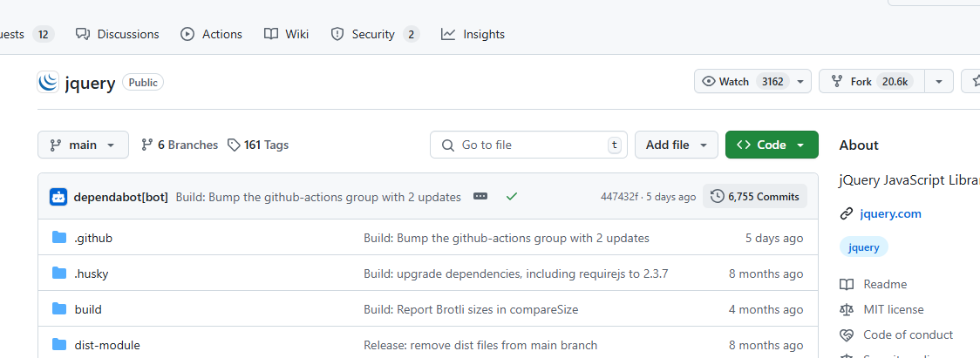Expand commit message ellipsis button

(480, 196)
